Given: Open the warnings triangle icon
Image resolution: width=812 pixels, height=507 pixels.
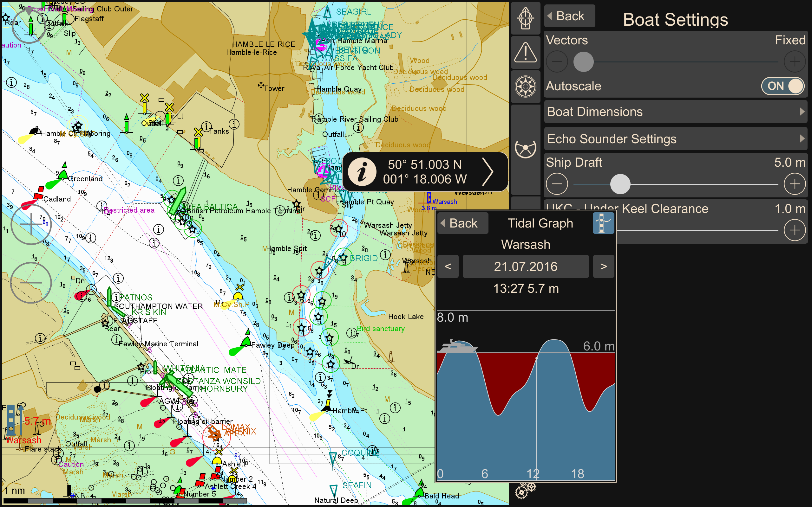Looking at the screenshot, I should pyautogui.click(x=525, y=53).
